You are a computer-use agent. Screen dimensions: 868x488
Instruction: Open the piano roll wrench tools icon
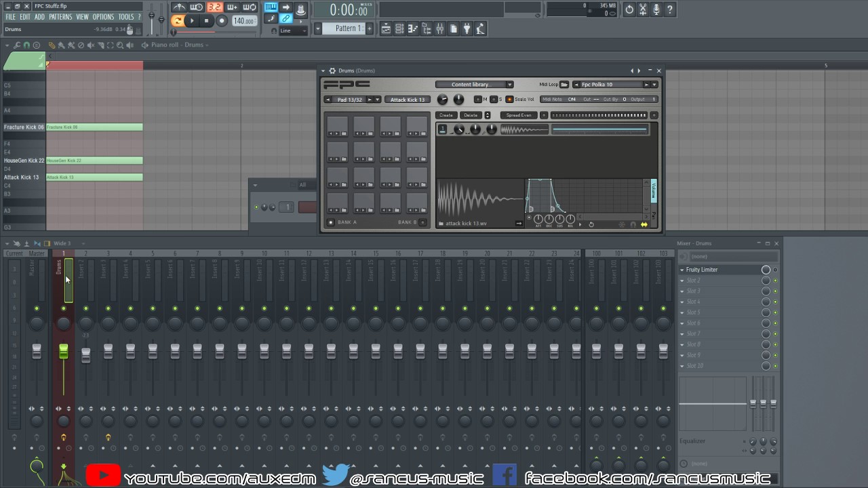(17, 45)
